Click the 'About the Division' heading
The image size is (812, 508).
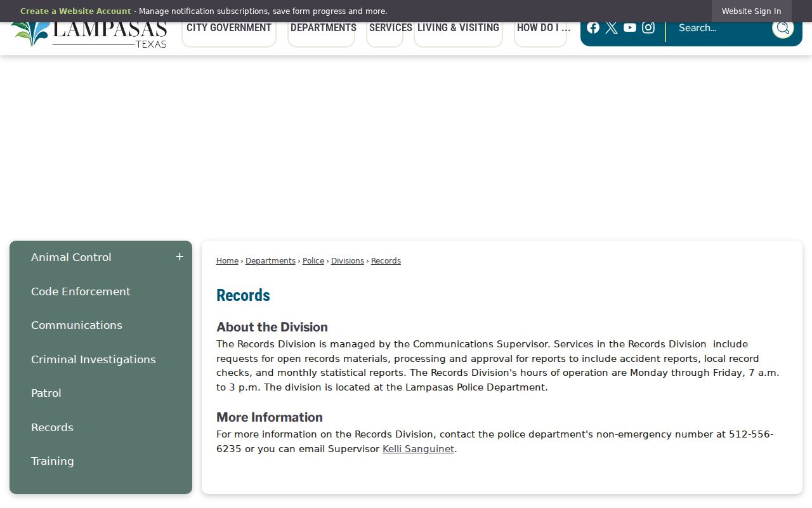tap(272, 327)
